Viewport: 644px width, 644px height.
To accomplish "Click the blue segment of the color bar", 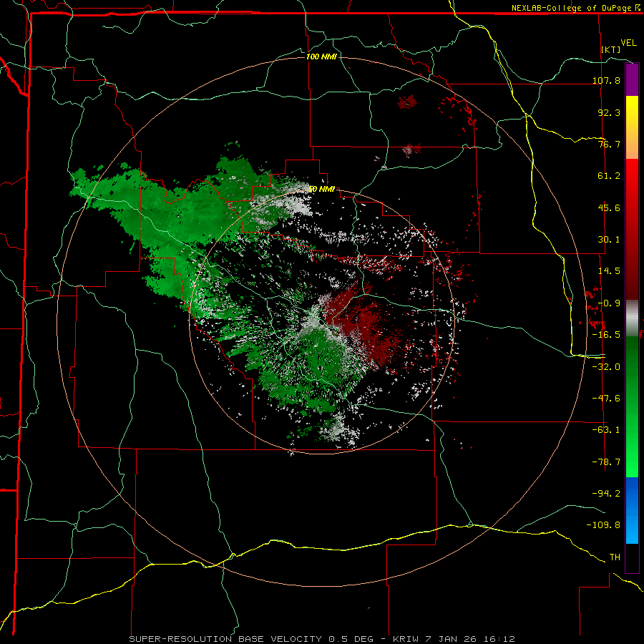I will pos(632,510).
